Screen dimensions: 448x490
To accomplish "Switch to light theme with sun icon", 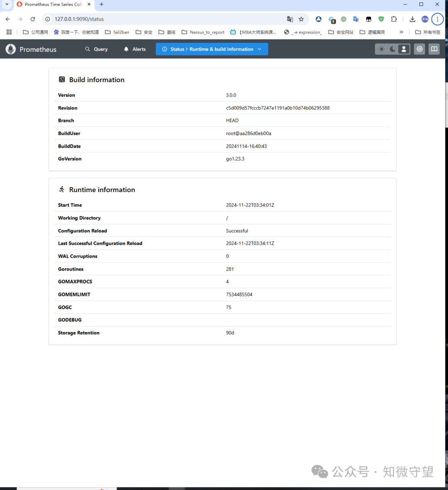I will coord(382,49).
